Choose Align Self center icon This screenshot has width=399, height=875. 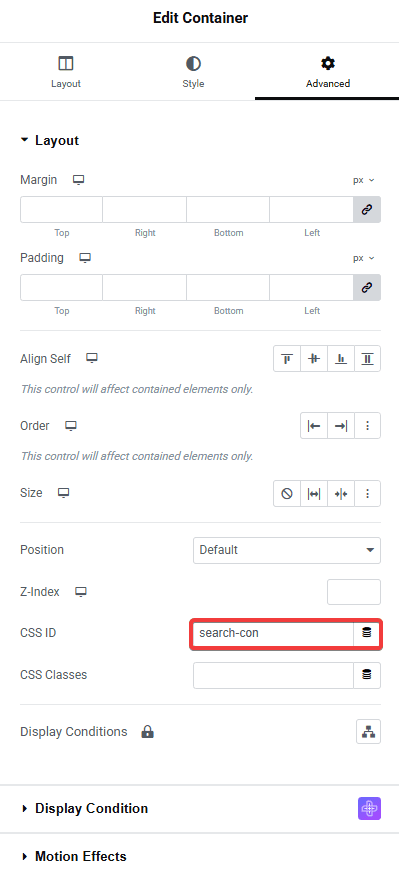[x=314, y=359]
